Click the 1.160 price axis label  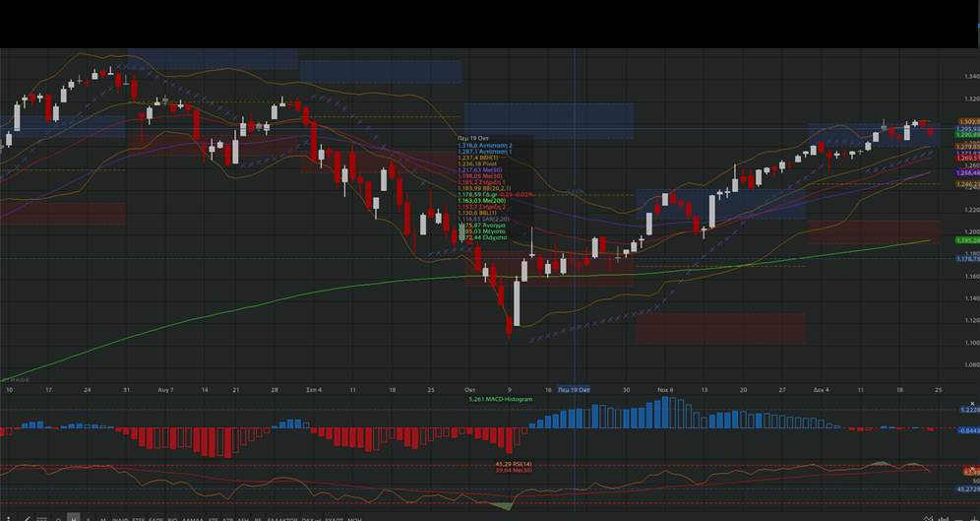972,277
